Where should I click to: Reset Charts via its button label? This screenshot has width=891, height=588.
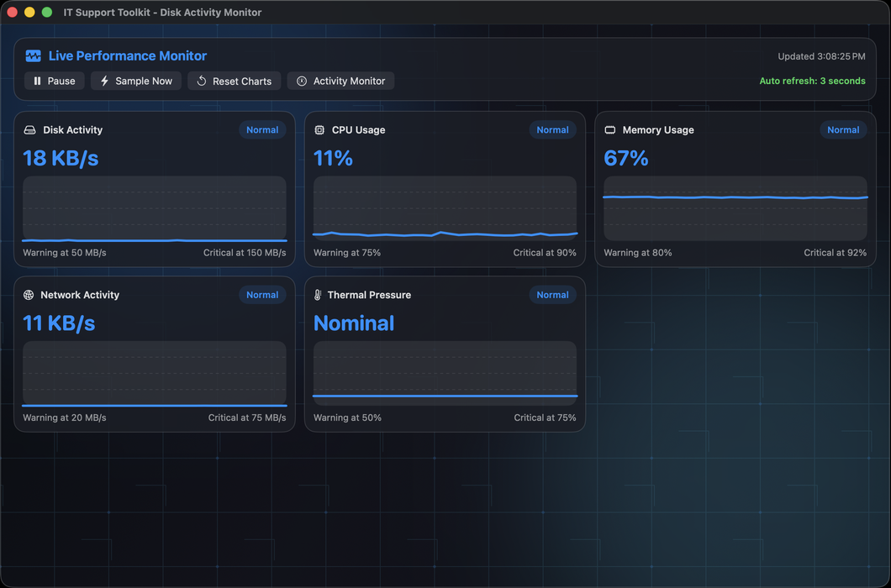[242, 81]
